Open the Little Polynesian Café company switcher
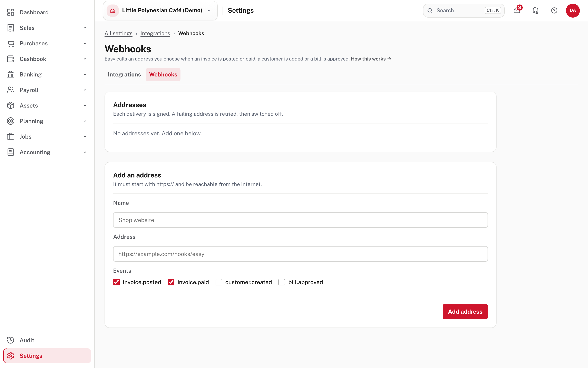 pyautogui.click(x=160, y=10)
